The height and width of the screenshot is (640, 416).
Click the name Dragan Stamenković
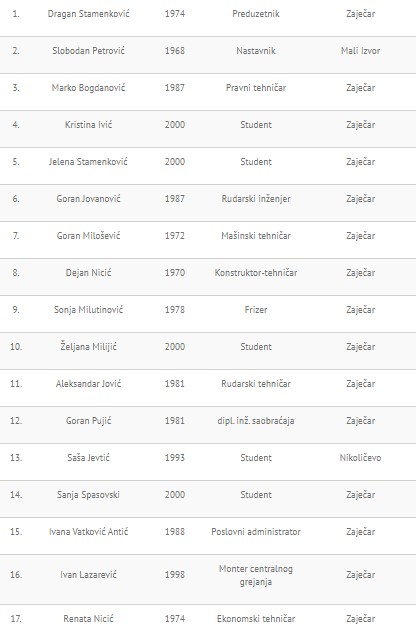tap(88, 14)
